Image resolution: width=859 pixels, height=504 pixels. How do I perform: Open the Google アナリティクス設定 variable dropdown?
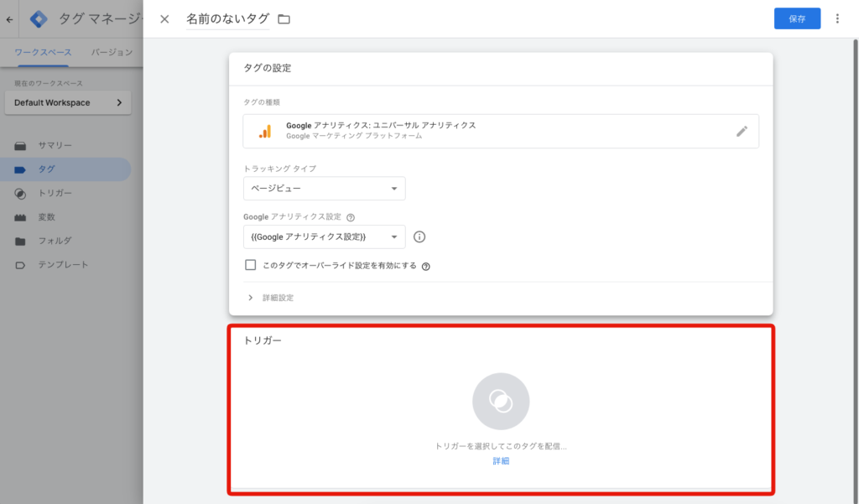[x=325, y=236]
